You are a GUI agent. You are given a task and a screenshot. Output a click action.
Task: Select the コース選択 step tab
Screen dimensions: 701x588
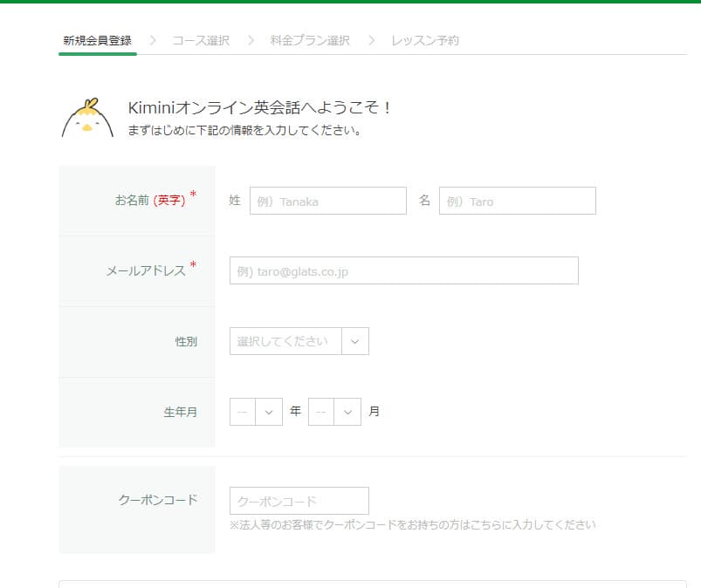201,41
